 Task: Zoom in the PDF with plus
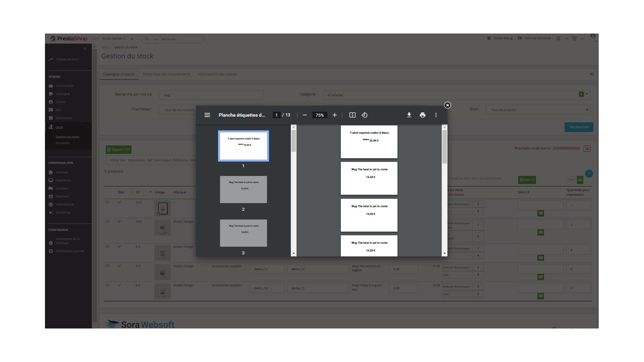(x=334, y=115)
